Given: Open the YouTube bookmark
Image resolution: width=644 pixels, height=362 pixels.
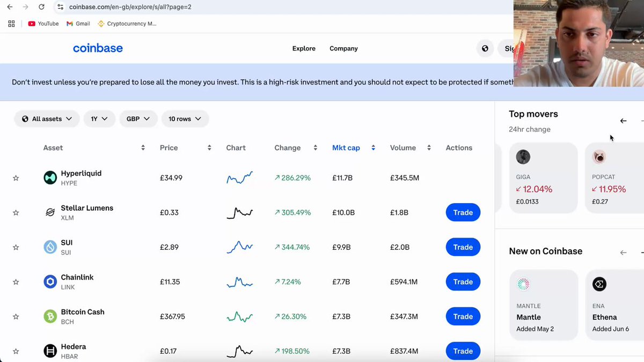Looking at the screenshot, I should [x=43, y=24].
